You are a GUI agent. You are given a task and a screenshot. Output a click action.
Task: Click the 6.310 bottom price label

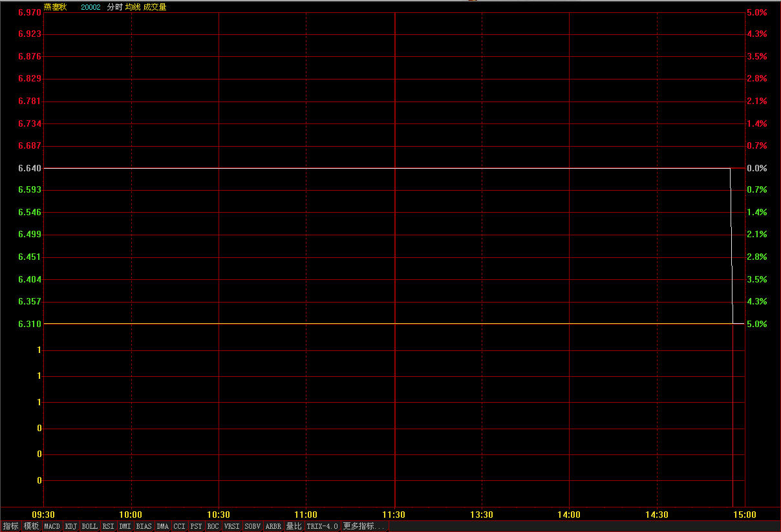30,324
